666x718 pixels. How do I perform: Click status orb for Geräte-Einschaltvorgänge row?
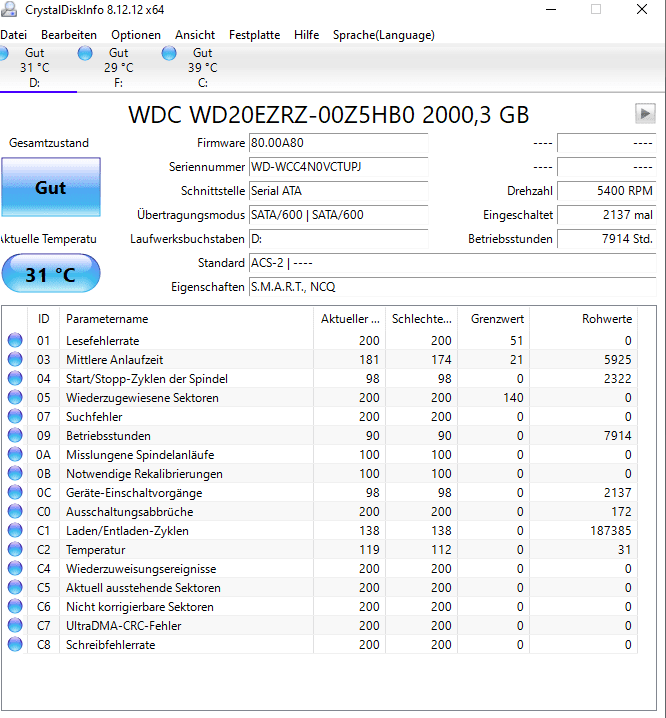pos(15,492)
